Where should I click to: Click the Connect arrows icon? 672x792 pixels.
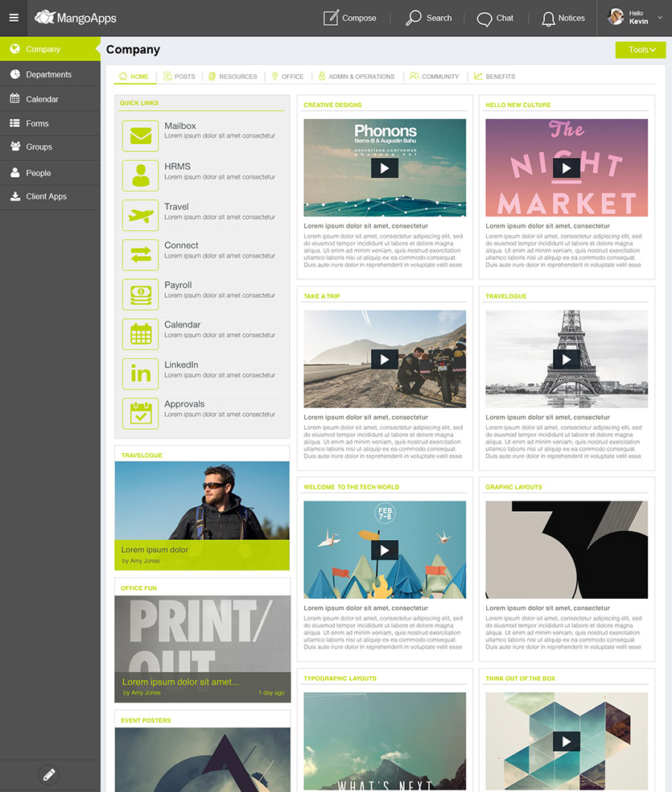(141, 254)
